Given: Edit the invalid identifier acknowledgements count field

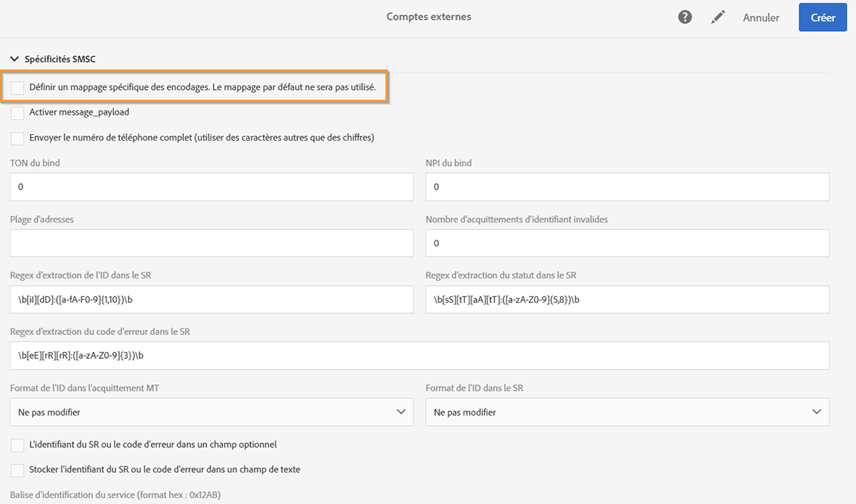Looking at the screenshot, I should pos(627,243).
